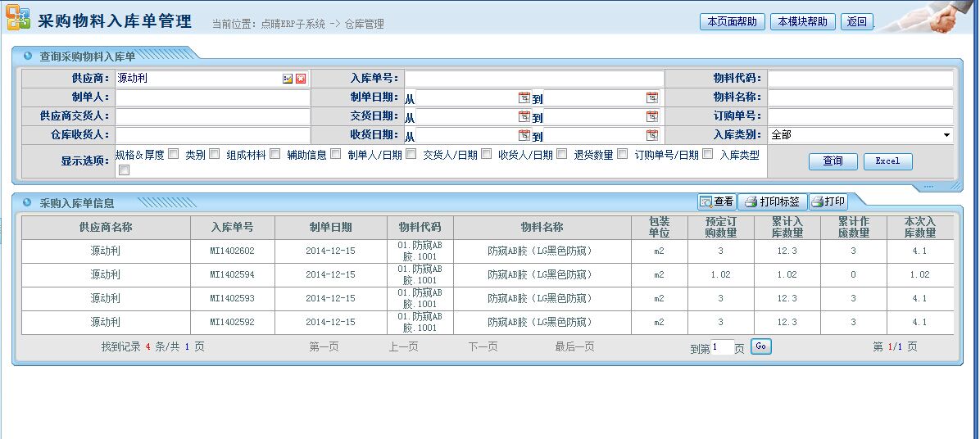The image size is (980, 439).
Task: Click the 查看 view button with magnifier icon
Action: tap(716, 201)
